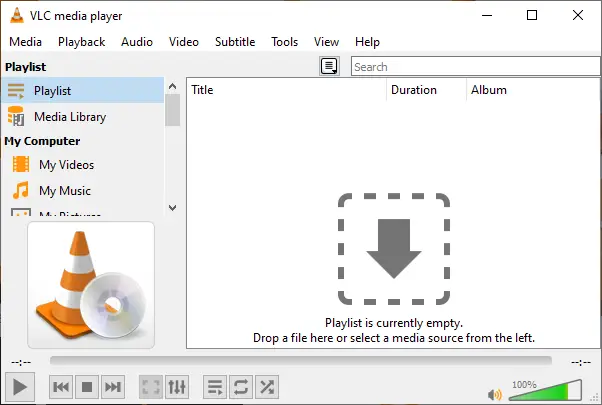
Task: Open the Subtitle menu
Action: (x=235, y=41)
